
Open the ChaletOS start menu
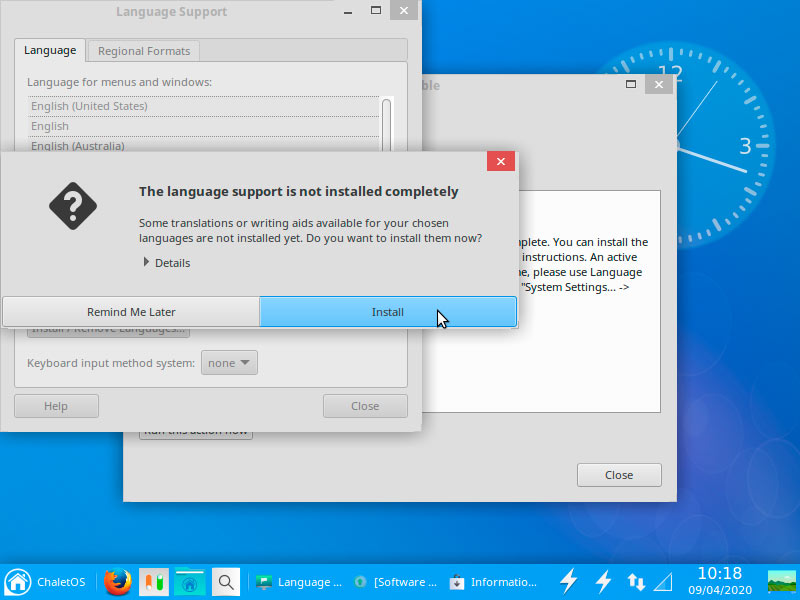(45, 582)
